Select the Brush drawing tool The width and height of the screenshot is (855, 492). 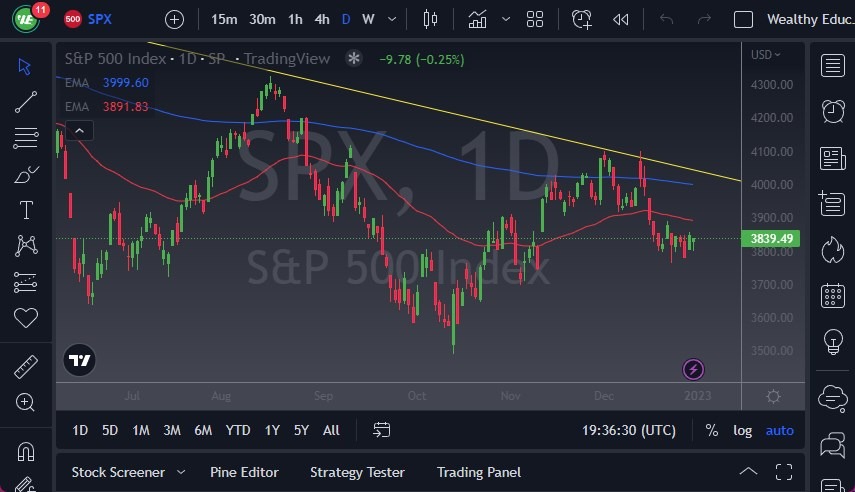coord(26,174)
